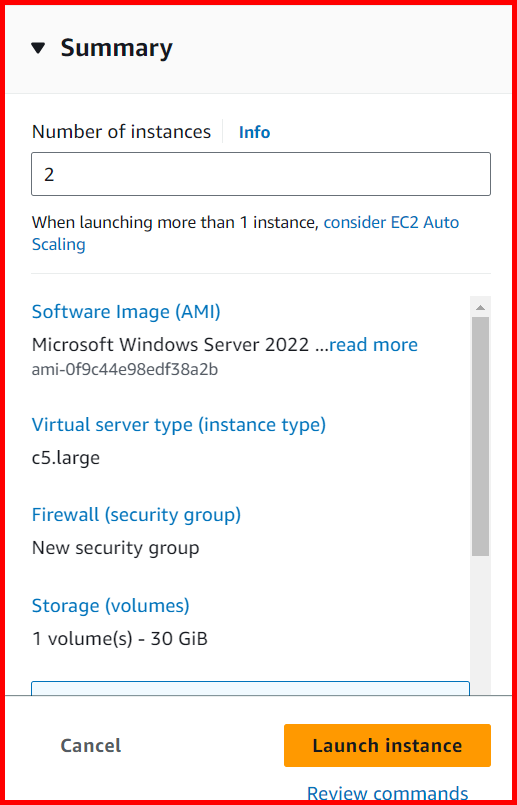Select the AMI ID ami-0f9c44e98edf38a2b text

(125, 370)
